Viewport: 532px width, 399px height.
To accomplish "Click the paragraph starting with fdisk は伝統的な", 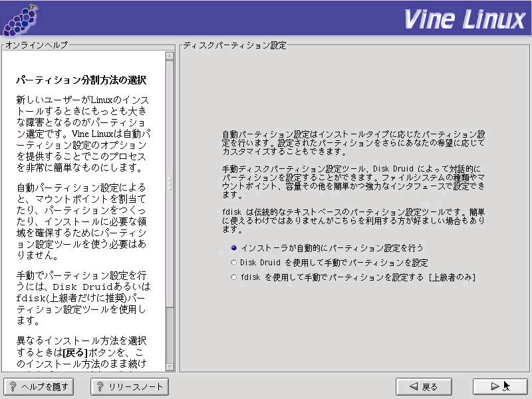I will [x=354, y=221].
